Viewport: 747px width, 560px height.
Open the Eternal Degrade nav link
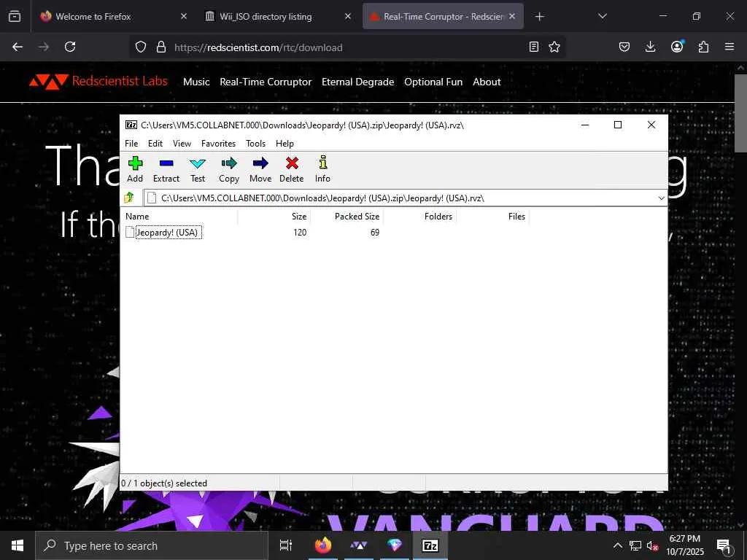click(x=357, y=82)
